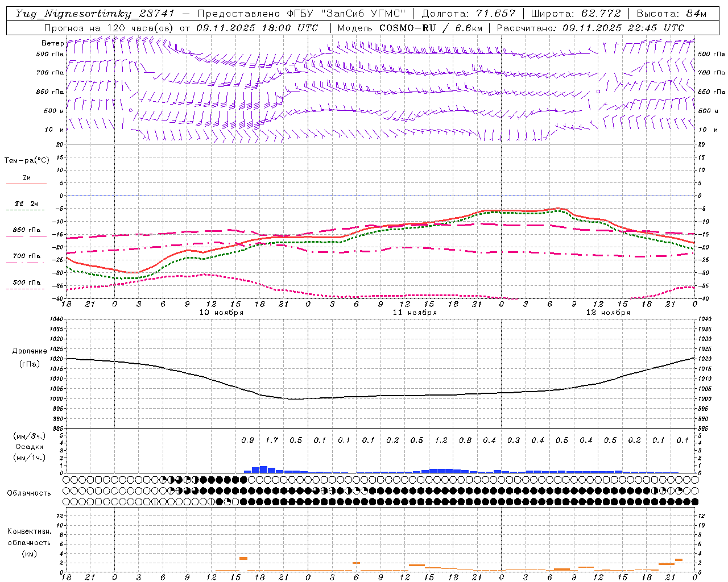Click the Высота: 84м elevation value
The image size is (728, 582).
coord(671,14)
